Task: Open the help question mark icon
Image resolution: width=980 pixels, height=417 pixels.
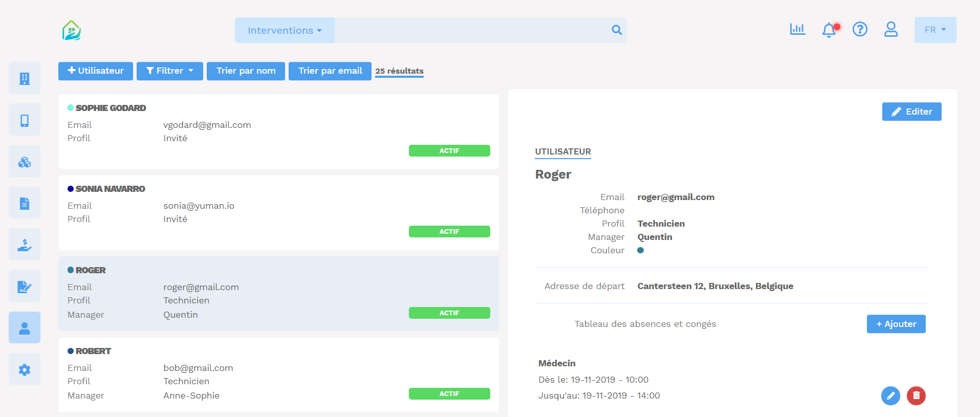Action: (860, 29)
